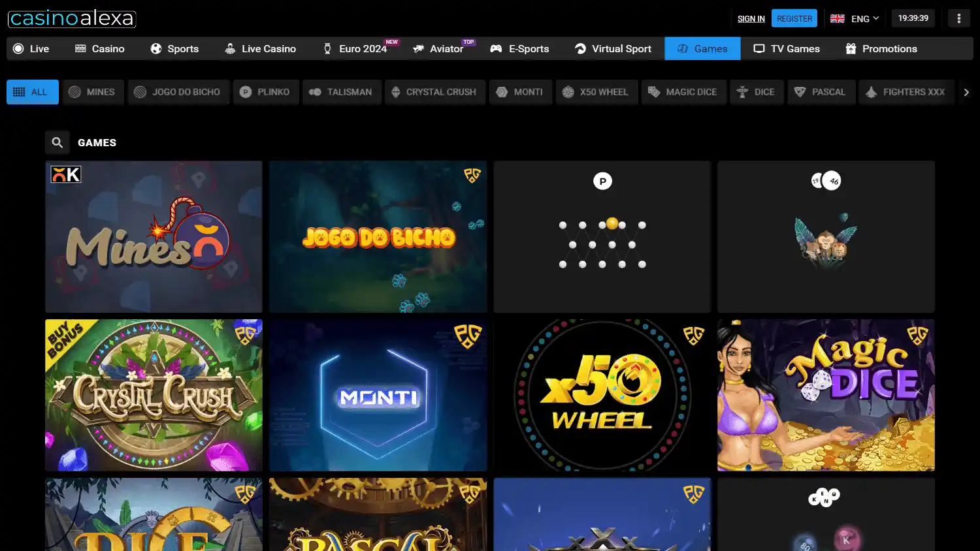
Task: Click the Sign In link
Action: point(751,19)
